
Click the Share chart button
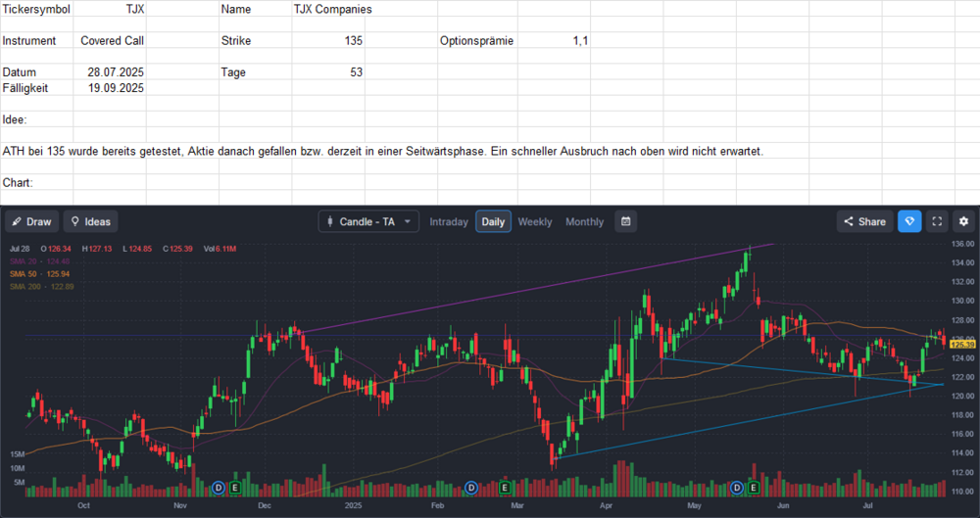coord(862,221)
